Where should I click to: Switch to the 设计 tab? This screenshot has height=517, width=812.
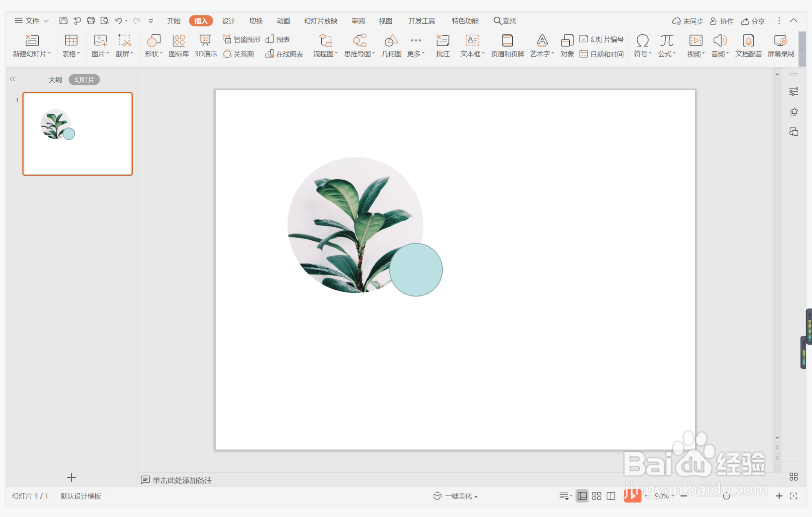coord(228,21)
